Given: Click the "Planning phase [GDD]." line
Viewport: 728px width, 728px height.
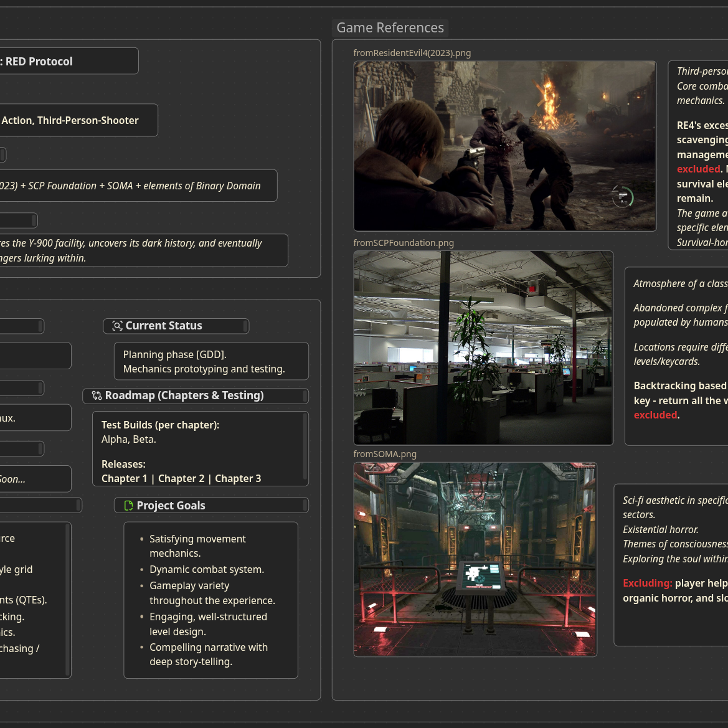Looking at the screenshot, I should coord(174,355).
